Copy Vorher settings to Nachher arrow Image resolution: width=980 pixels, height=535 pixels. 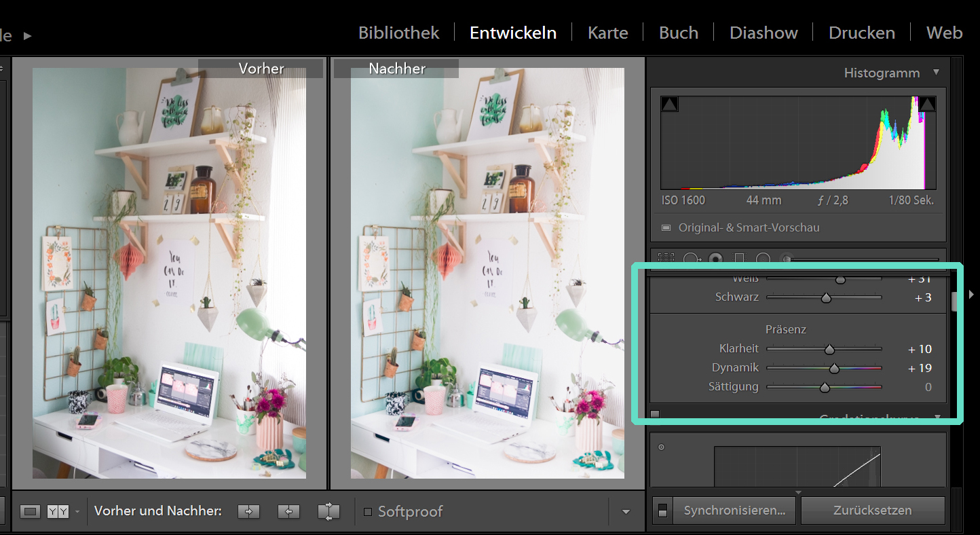coord(248,511)
